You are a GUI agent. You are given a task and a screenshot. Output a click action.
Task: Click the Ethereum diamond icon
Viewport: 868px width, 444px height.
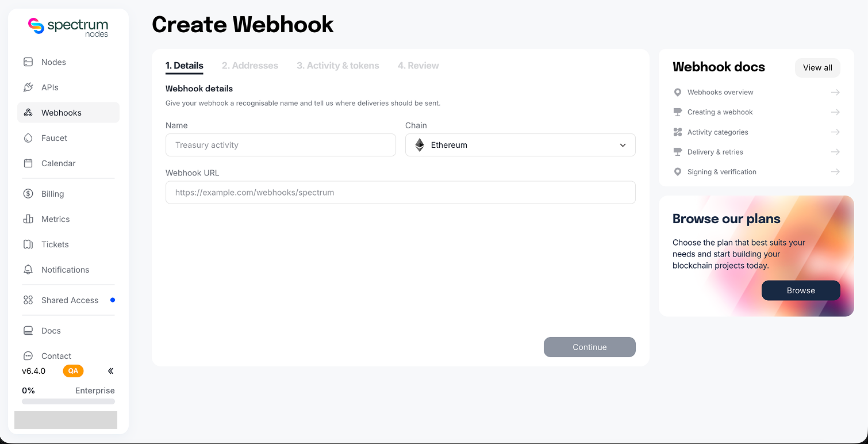pyautogui.click(x=420, y=145)
